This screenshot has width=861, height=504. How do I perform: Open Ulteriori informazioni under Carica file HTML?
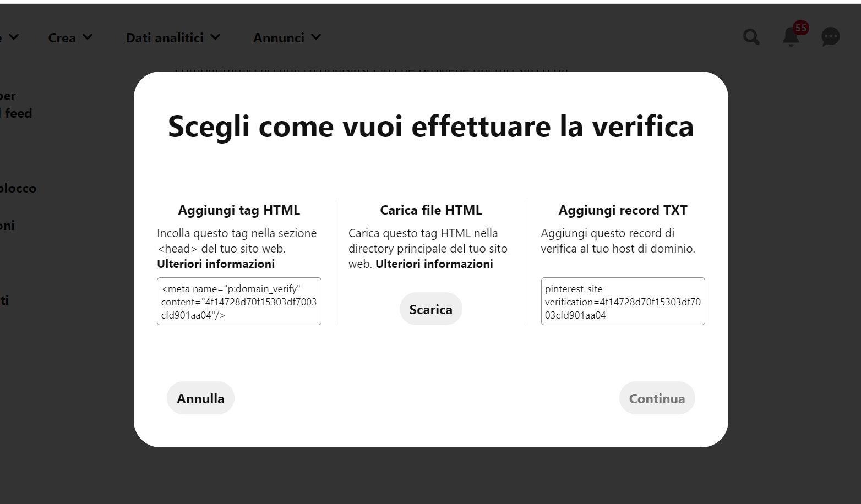pyautogui.click(x=434, y=264)
